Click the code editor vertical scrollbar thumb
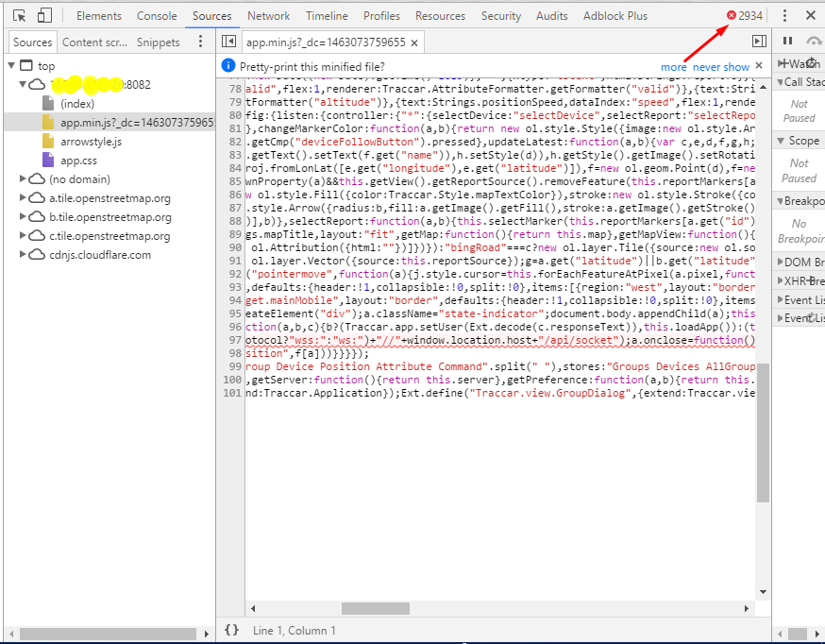The width and height of the screenshot is (825, 644). pyautogui.click(x=763, y=432)
